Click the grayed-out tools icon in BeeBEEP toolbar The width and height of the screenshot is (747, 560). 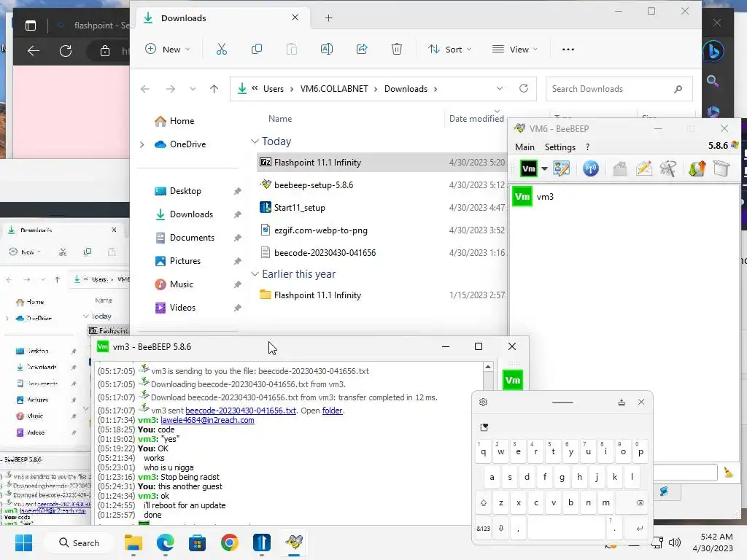[x=668, y=168]
